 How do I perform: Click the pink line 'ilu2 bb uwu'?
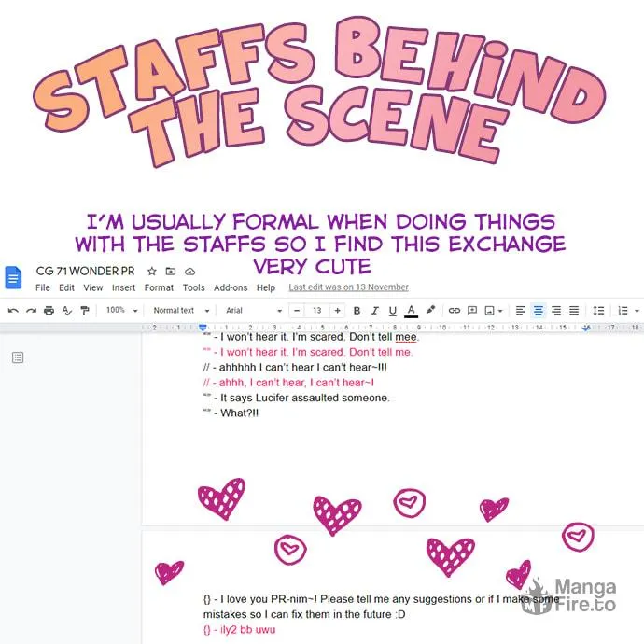point(247,630)
